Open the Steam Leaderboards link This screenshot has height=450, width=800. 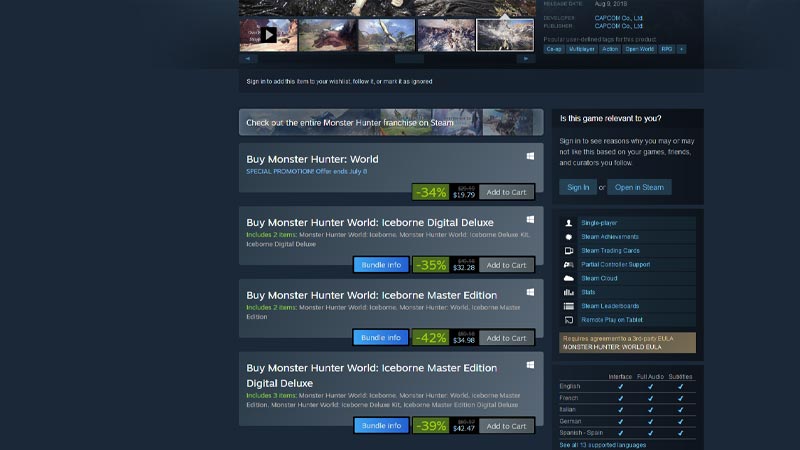(x=610, y=306)
